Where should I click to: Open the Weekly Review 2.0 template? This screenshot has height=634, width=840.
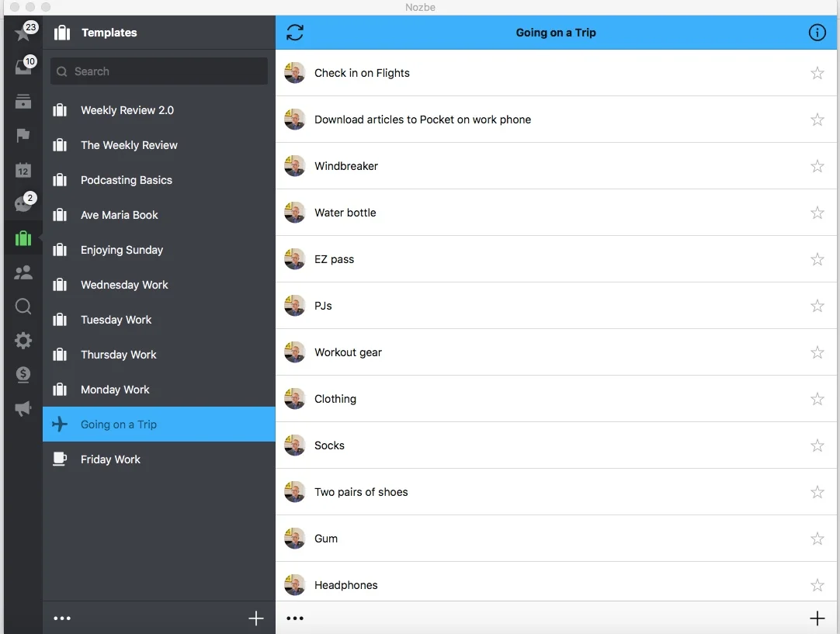(x=159, y=110)
